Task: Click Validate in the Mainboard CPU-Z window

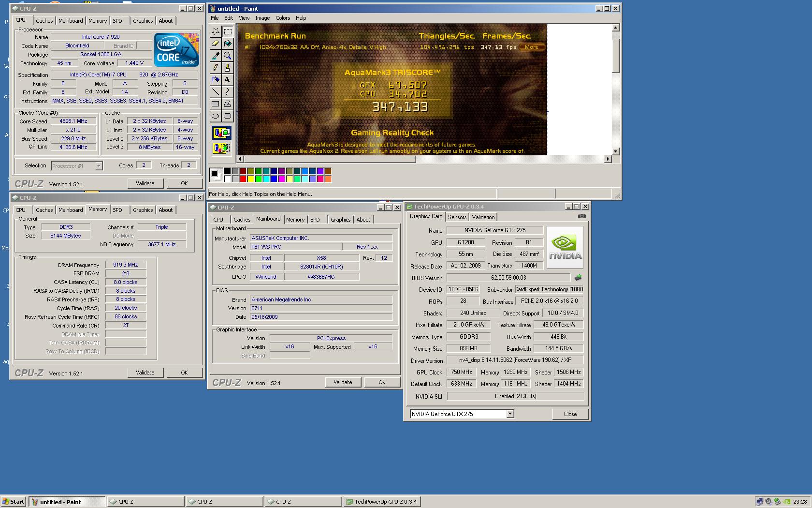Action: [343, 382]
